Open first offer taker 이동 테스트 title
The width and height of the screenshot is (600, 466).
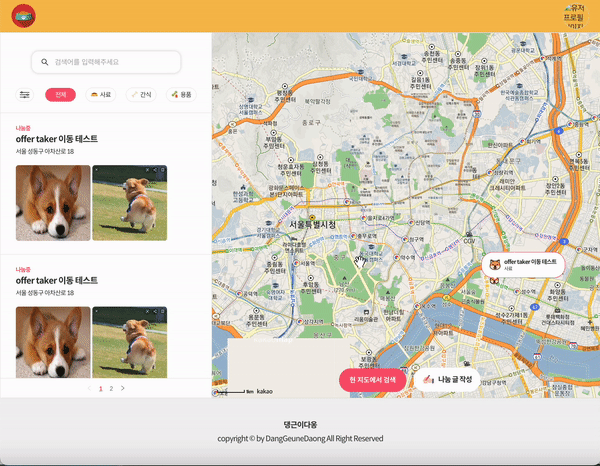[x=57, y=138]
